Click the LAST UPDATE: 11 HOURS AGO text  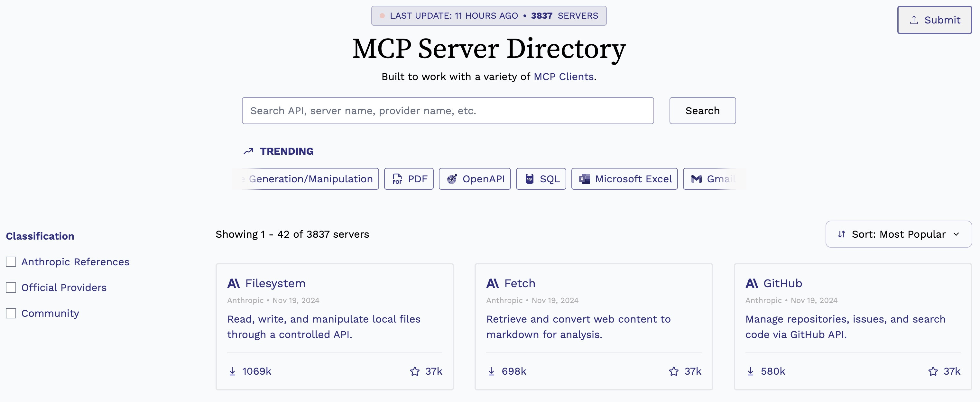(x=454, y=15)
